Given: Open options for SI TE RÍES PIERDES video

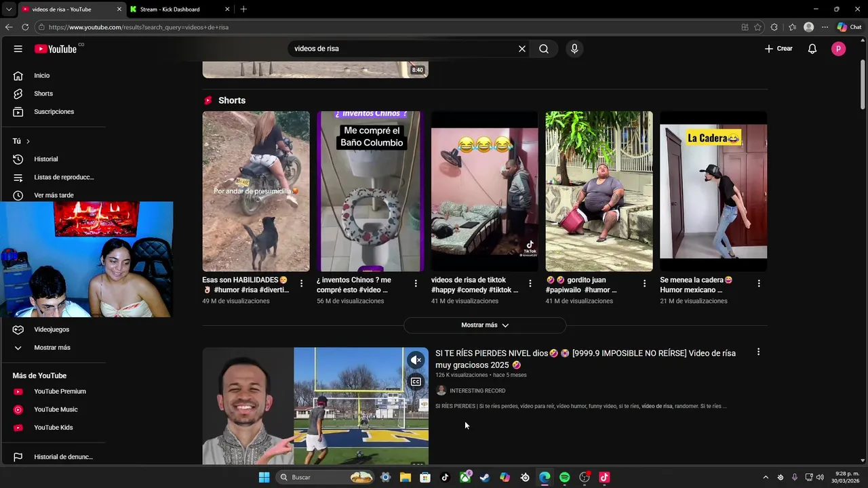Looking at the screenshot, I should pyautogui.click(x=758, y=352).
